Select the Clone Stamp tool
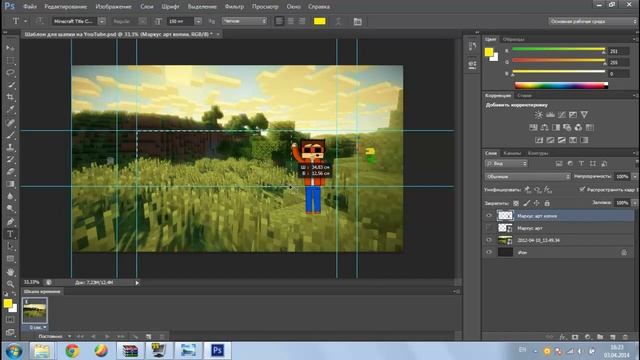 [x=10, y=147]
